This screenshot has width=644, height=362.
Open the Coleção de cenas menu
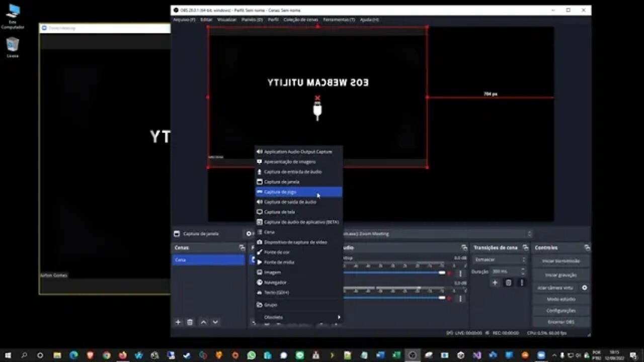coord(301,19)
